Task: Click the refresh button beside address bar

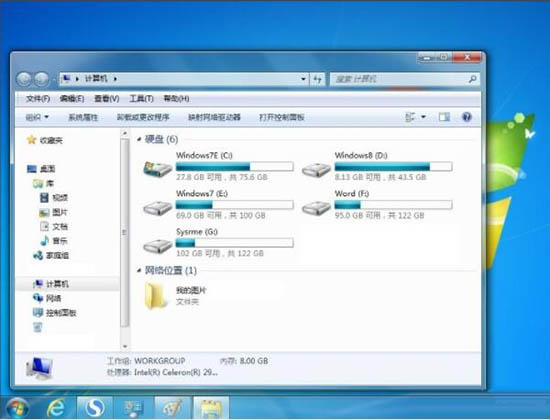Action: coord(317,79)
